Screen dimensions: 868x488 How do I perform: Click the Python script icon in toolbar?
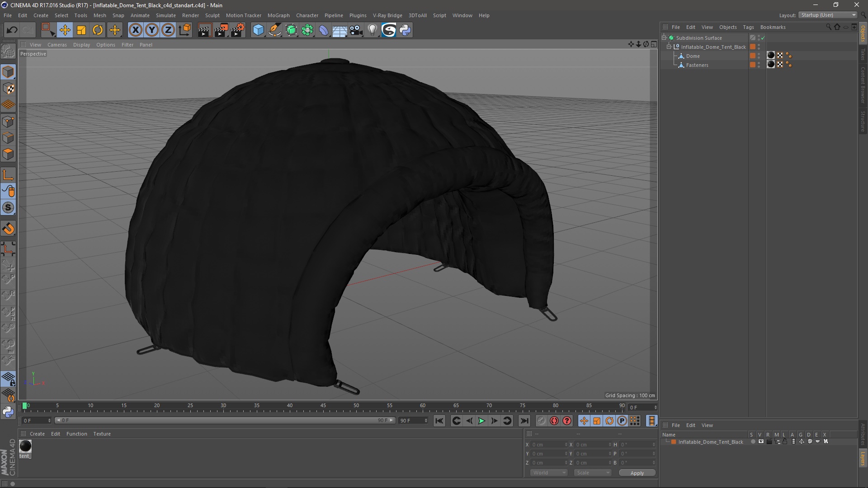pos(405,30)
